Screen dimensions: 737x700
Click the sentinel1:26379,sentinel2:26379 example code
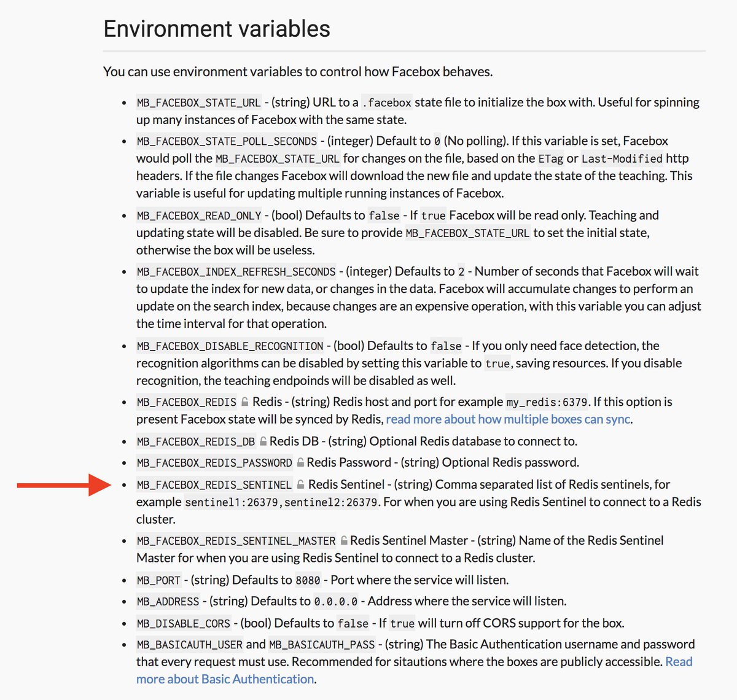[281, 502]
